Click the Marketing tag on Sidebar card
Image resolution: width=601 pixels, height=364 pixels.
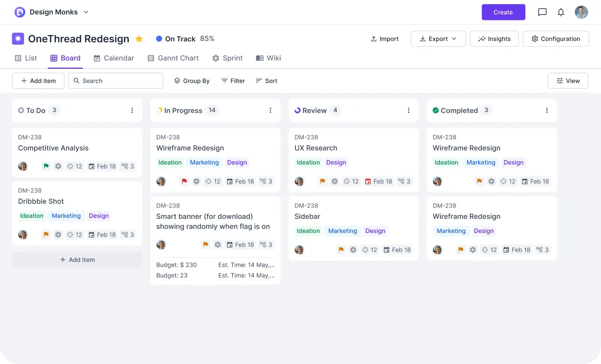tap(343, 231)
